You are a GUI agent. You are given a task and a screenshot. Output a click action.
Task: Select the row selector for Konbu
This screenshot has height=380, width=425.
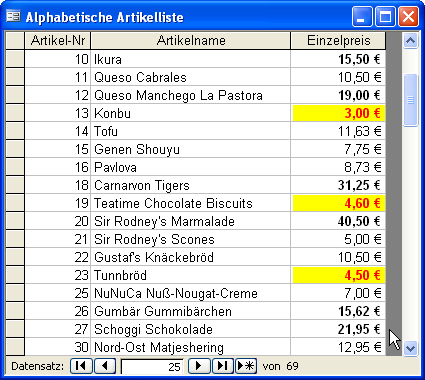click(x=15, y=113)
